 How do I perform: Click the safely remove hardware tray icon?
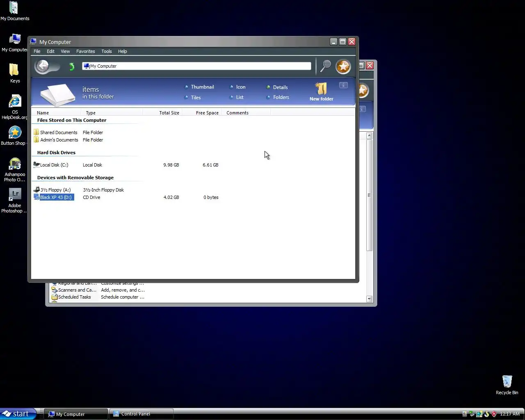coord(472,414)
